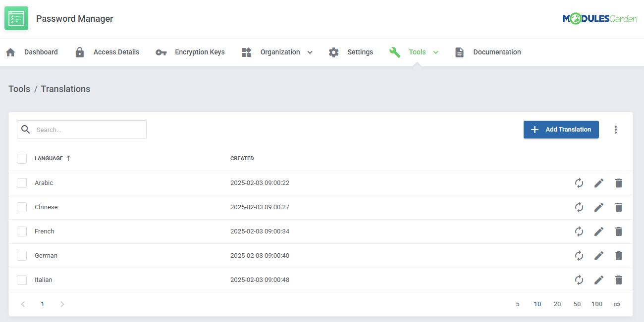Click the Language column header label
644x322 pixels.
tap(49, 158)
